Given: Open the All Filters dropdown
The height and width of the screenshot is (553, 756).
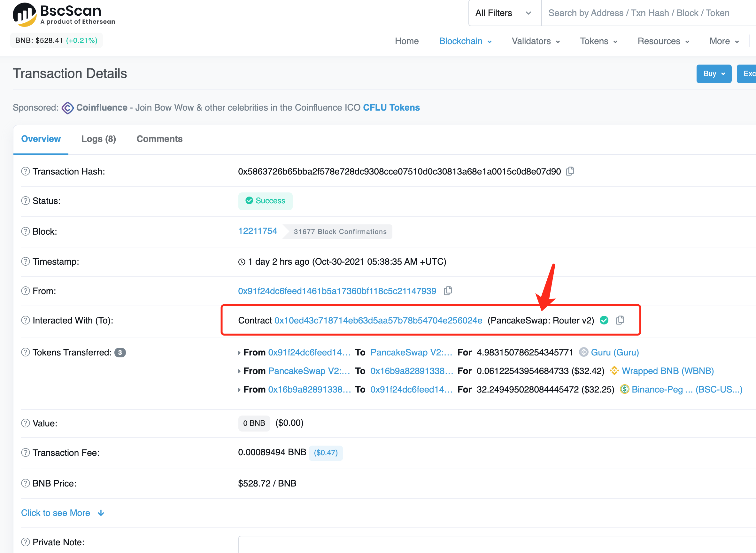Looking at the screenshot, I should coord(504,13).
